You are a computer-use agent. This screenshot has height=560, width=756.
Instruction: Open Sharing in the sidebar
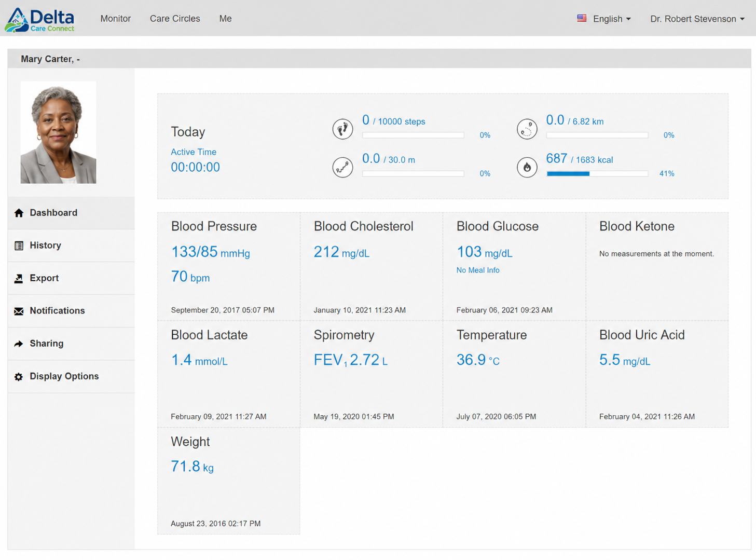(71, 344)
